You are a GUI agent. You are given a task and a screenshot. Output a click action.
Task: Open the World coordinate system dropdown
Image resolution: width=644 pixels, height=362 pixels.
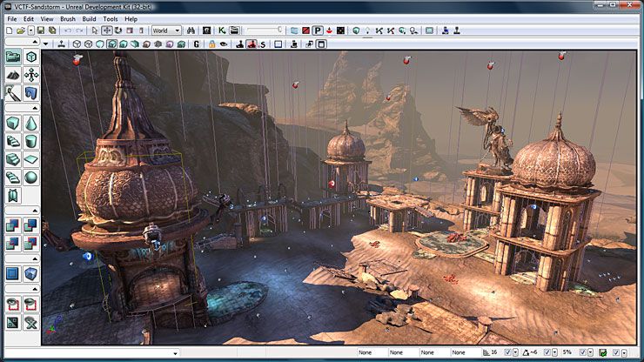click(166, 30)
